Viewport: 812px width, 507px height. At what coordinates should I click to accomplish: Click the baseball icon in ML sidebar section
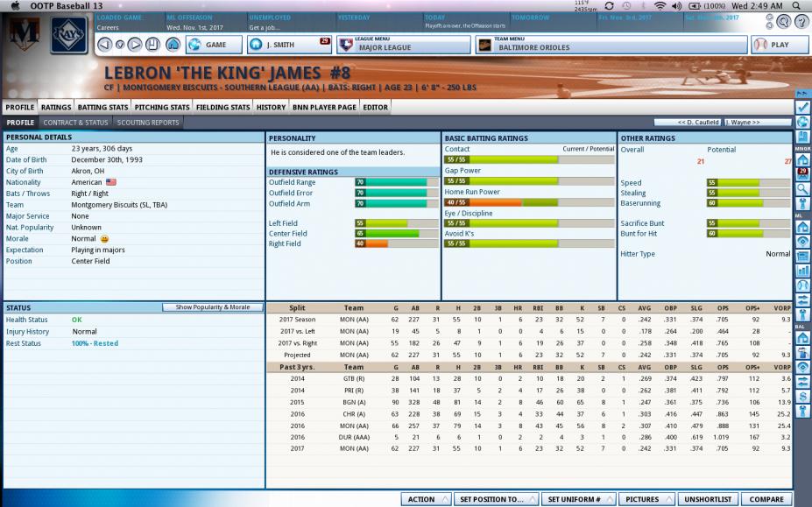802,285
